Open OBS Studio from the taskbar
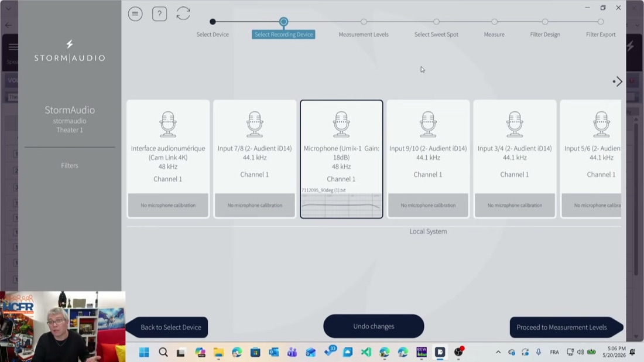Image resolution: width=644 pixels, height=362 pixels. 458,352
